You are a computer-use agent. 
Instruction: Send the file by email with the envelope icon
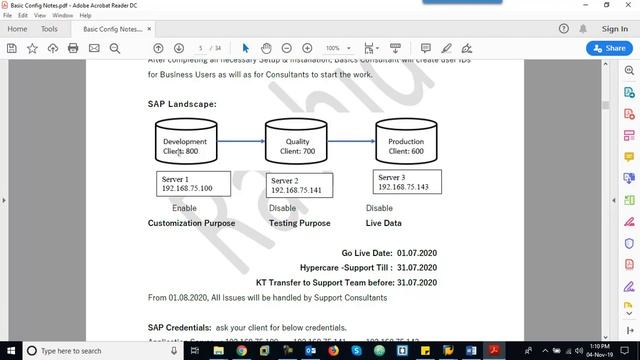point(94,48)
